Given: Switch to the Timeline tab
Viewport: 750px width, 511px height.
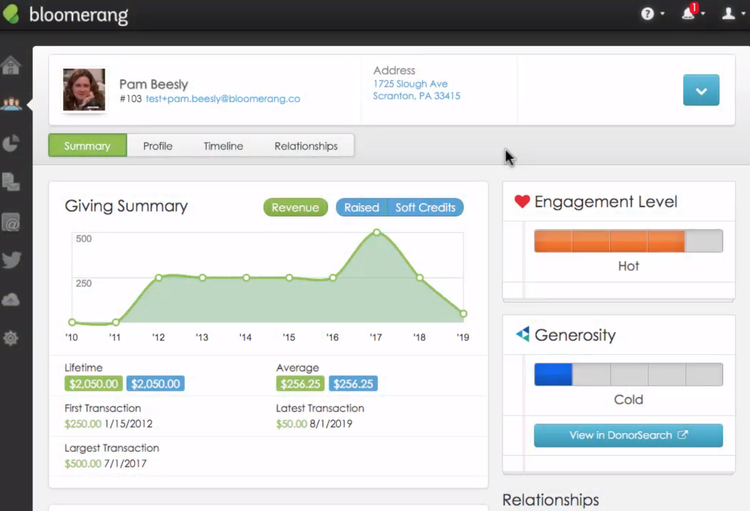Looking at the screenshot, I should [x=223, y=145].
